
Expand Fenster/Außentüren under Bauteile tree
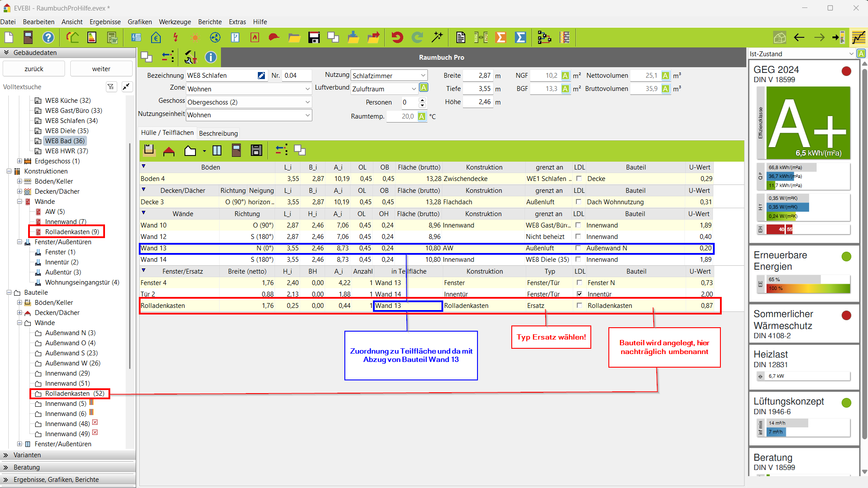coord(19,444)
